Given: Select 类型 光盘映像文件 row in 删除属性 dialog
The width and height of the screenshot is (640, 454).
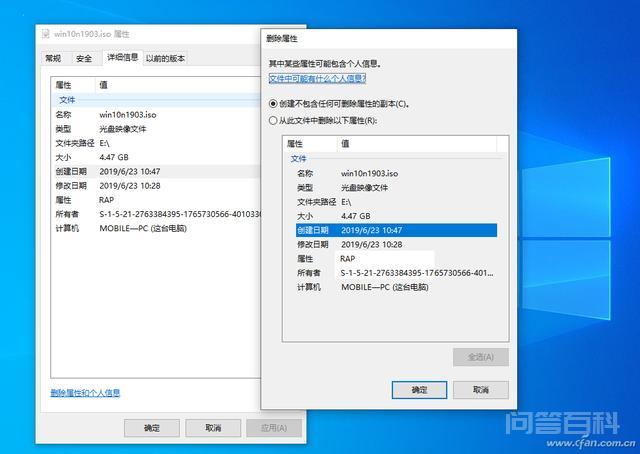Looking at the screenshot, I should click(396, 188).
